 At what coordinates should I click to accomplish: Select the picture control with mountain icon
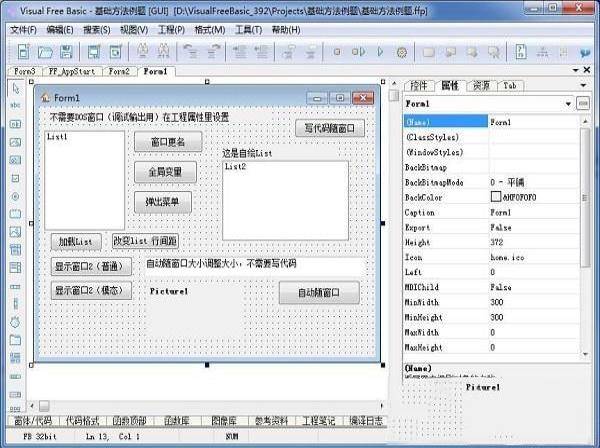coord(15,232)
